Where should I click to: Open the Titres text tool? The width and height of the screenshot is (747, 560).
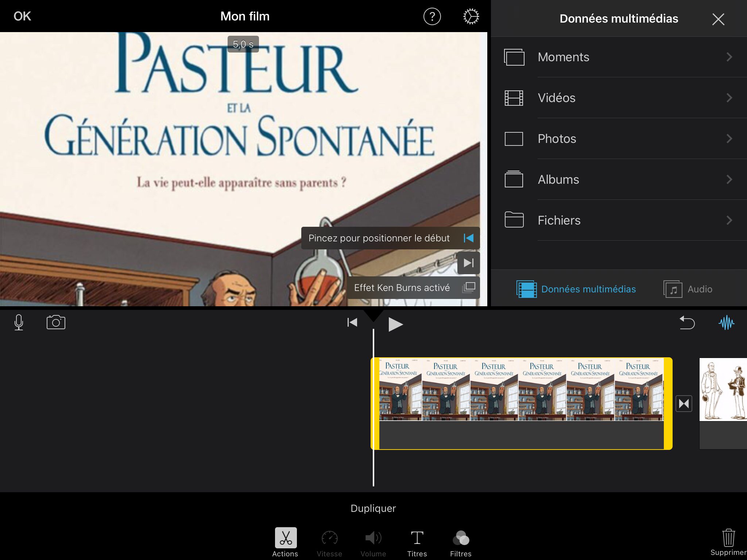pos(417,543)
